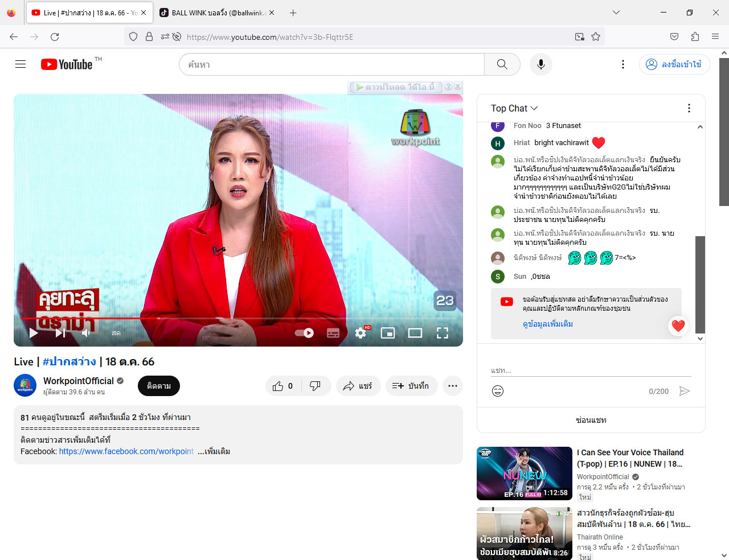Open I Can See Your Voice Thailand title

(630, 458)
